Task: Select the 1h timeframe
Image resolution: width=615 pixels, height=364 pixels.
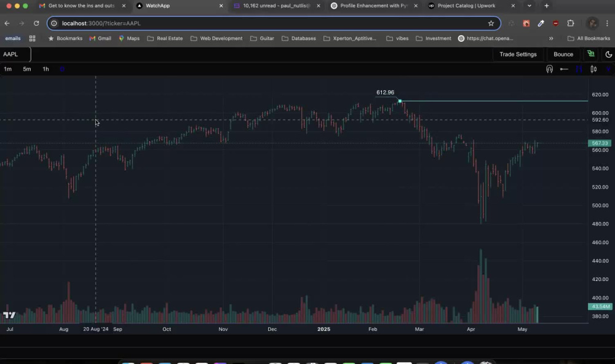Action: point(46,69)
